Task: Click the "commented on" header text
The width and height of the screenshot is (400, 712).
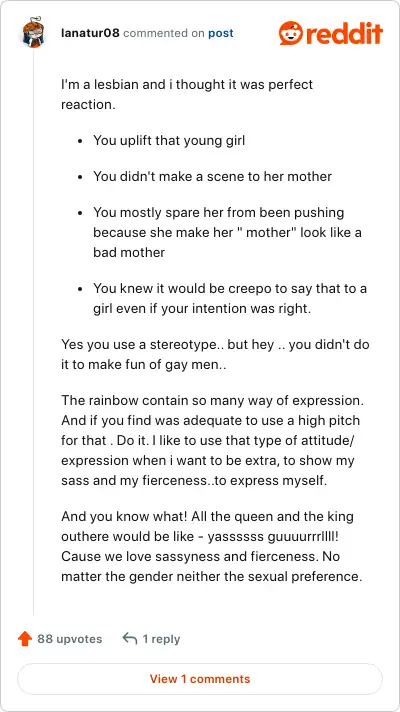Action: pos(162,33)
